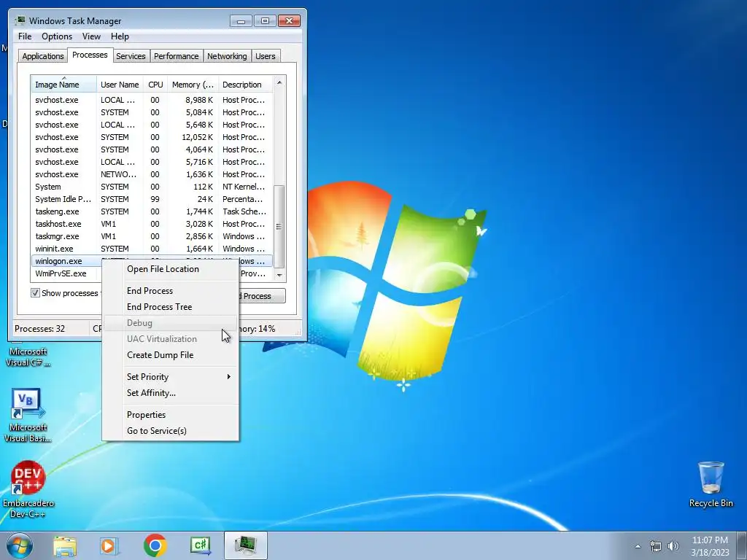Toggle Show processes from all users checkbox

(x=35, y=293)
